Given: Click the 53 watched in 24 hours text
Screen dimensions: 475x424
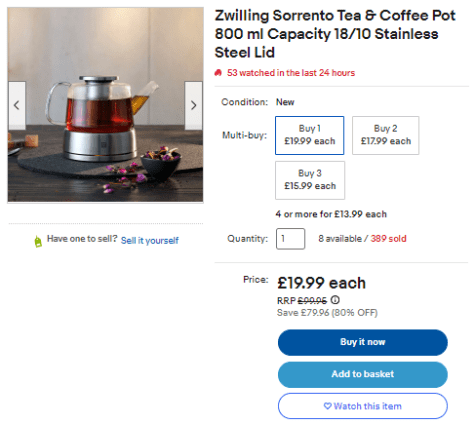Looking at the screenshot, I should pyautogui.click(x=291, y=73).
